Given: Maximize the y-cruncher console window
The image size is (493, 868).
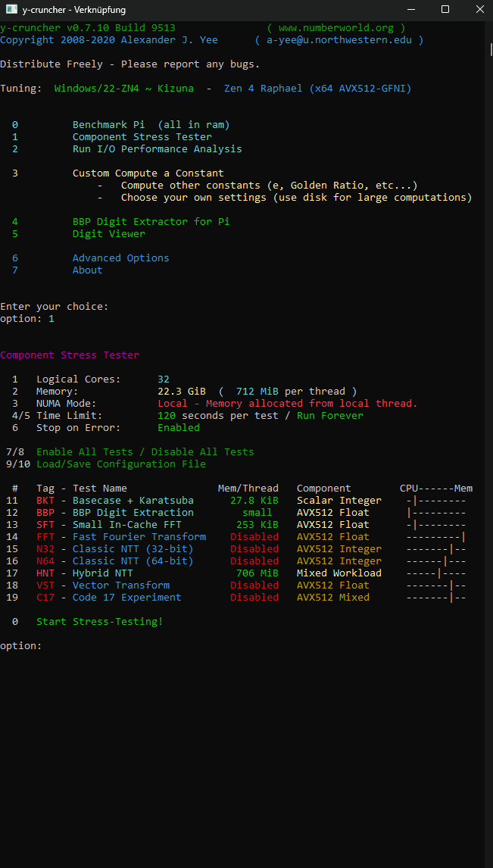Looking at the screenshot, I should 445,10.
